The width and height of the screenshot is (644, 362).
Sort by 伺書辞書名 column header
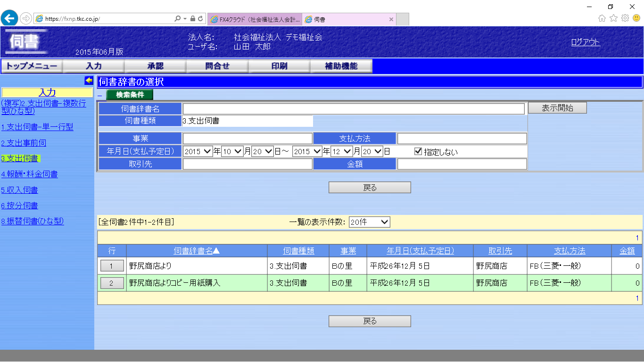tap(197, 251)
